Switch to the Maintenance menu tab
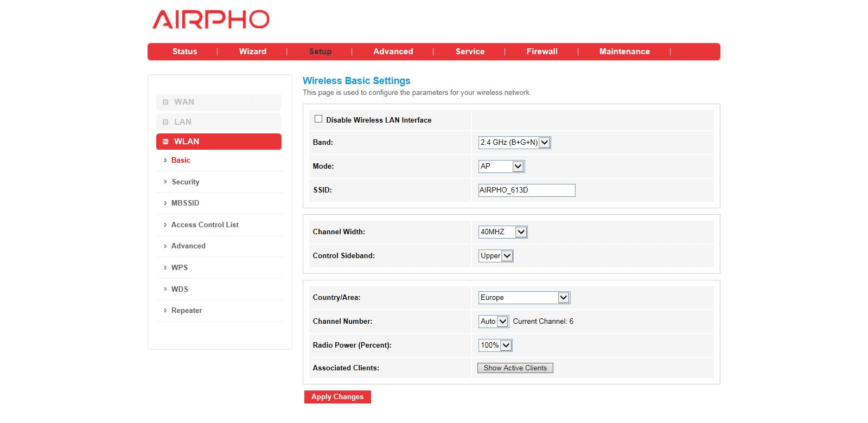Image resolution: width=868 pixels, height=423 pixels. 624,52
